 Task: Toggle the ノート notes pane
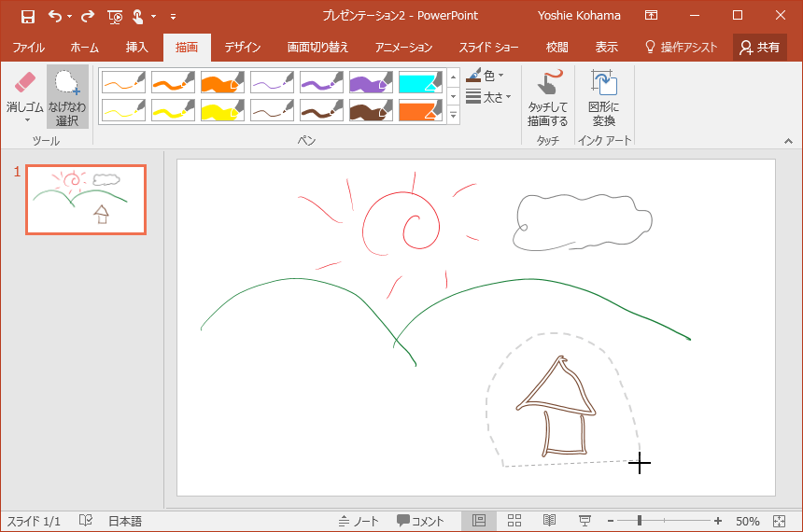click(x=359, y=521)
